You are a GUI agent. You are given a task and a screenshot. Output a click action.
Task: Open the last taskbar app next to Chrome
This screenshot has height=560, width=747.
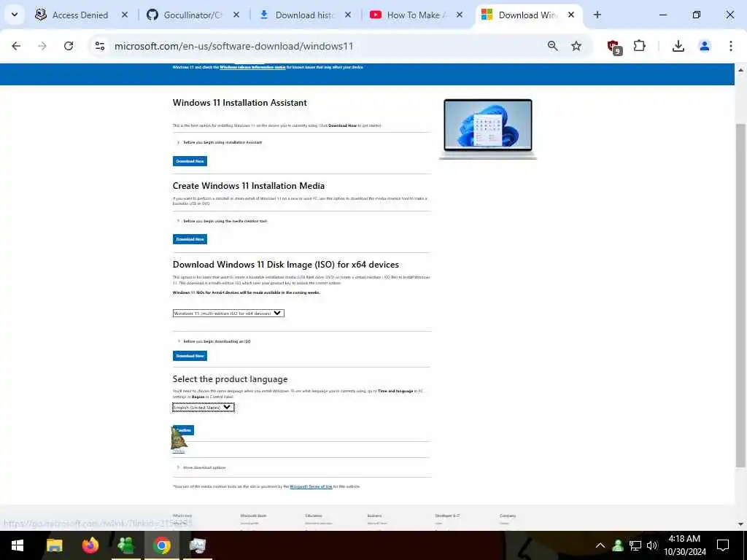(197, 545)
